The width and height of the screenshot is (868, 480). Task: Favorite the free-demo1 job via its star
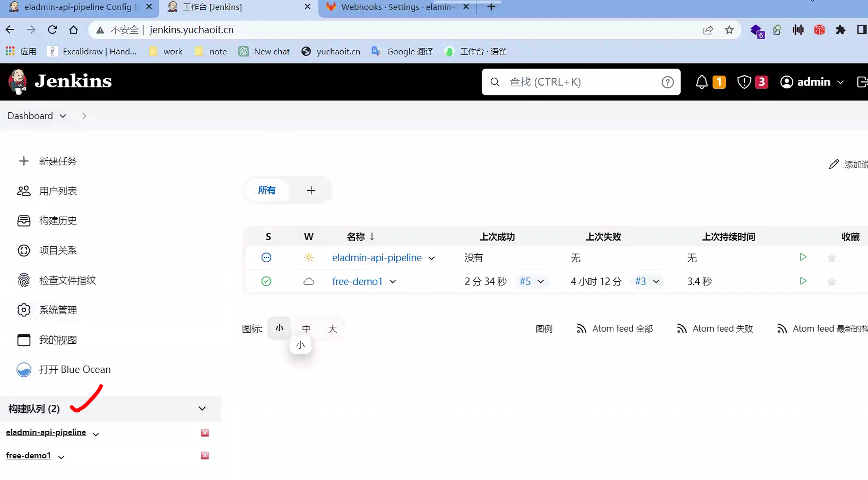coord(832,281)
